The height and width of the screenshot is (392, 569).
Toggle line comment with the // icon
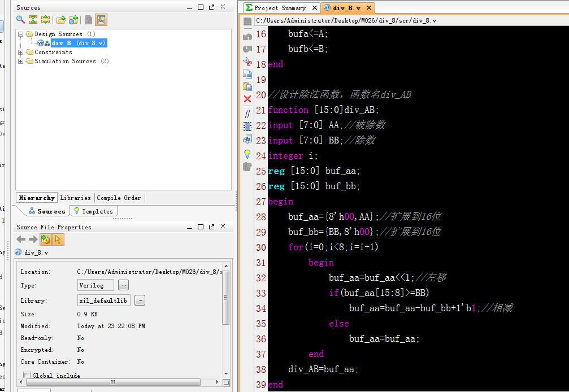tap(247, 113)
